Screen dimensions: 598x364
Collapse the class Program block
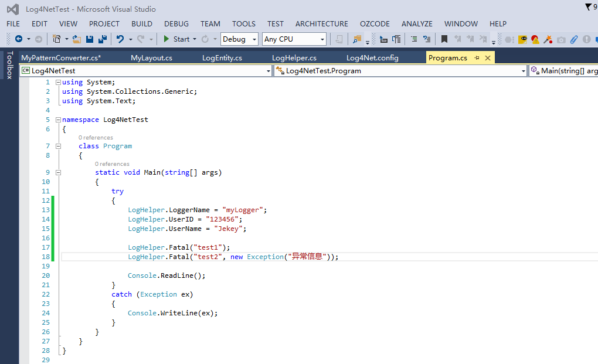coord(59,146)
